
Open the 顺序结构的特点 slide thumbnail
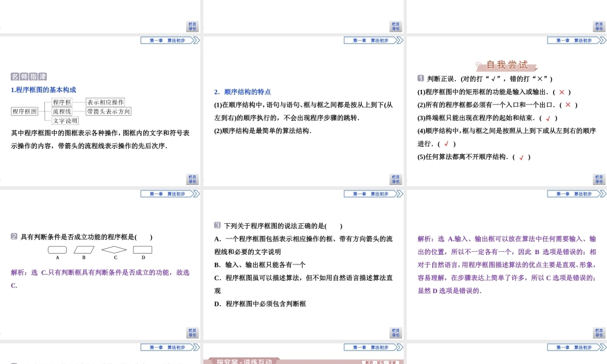click(x=303, y=111)
